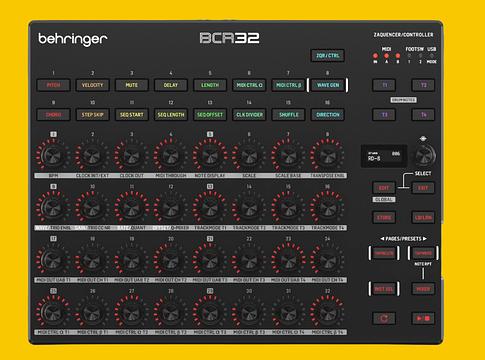485x360 pixels.
Task: Click the SCALE BASE encoder knob 7
Action: tap(288, 155)
